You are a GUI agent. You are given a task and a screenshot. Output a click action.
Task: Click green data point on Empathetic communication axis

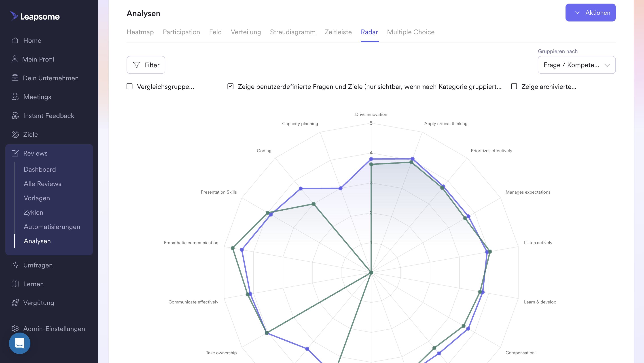click(233, 248)
